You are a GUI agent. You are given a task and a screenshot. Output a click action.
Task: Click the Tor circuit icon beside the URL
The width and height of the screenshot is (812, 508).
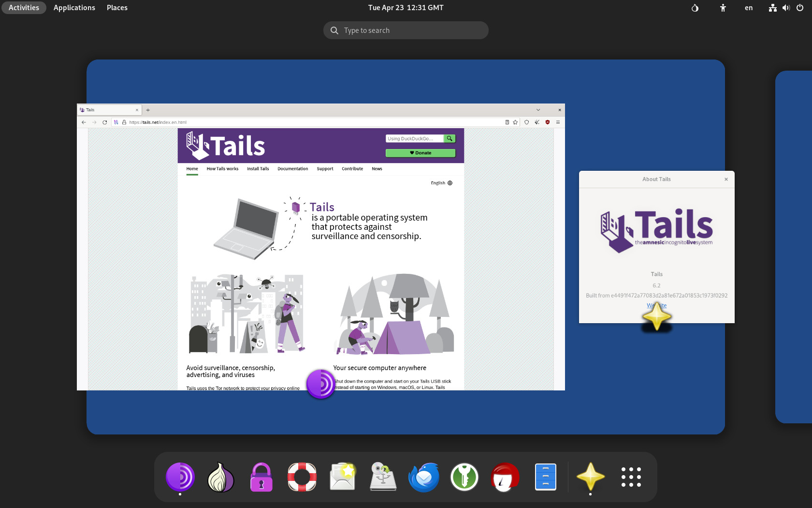tap(116, 122)
